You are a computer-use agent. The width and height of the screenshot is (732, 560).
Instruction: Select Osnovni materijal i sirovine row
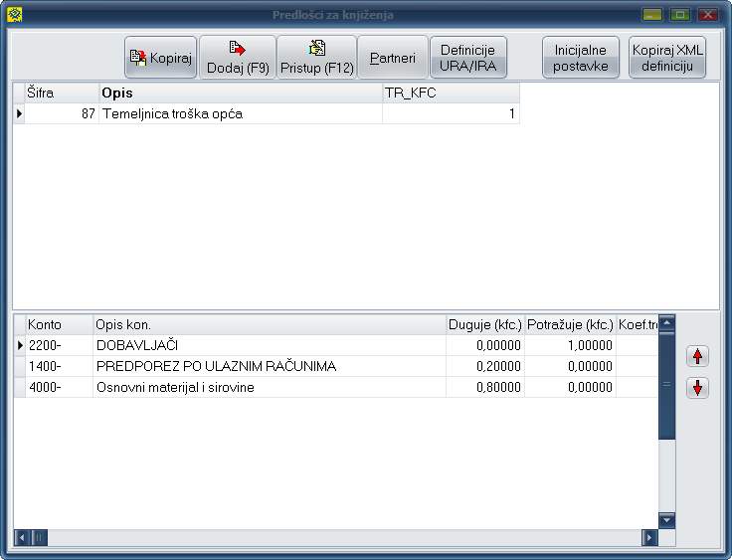(x=269, y=387)
